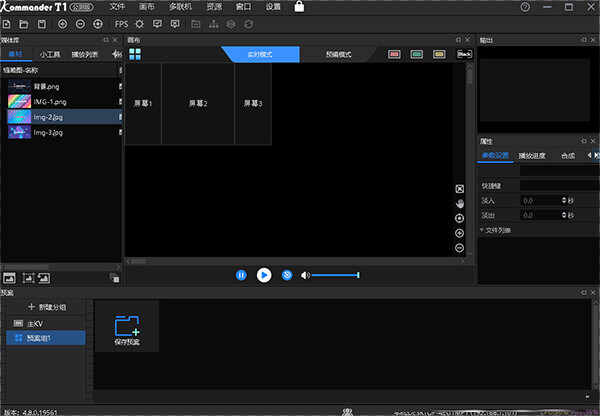Click the brightness sun icon in toolbar
Viewport: 600px width, 416px height.
click(x=140, y=23)
